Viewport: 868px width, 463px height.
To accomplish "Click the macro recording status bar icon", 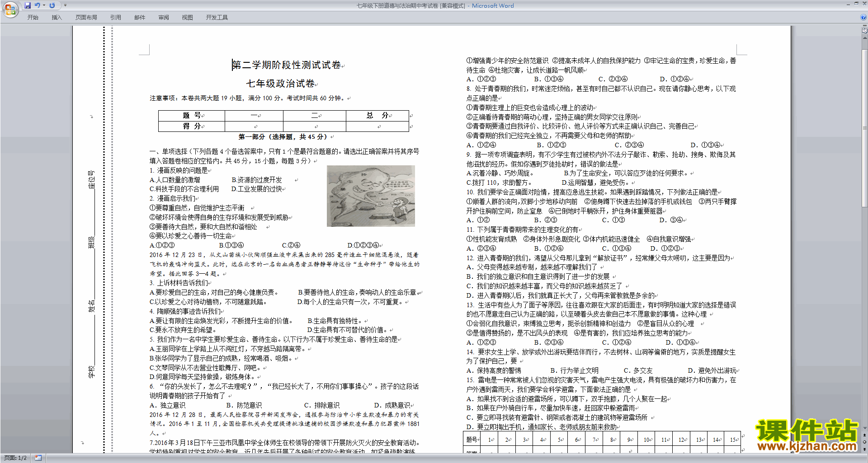I will coord(38,458).
